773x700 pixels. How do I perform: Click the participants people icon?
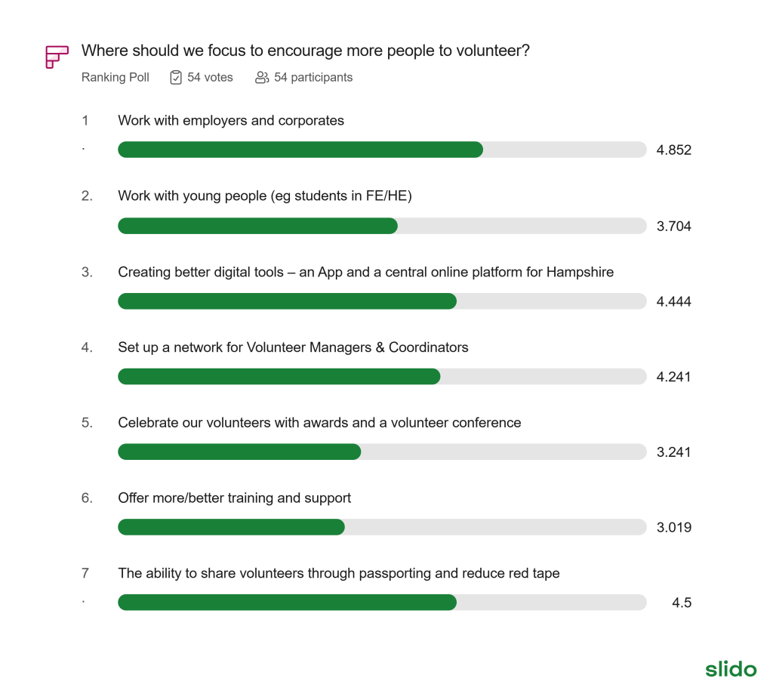(x=262, y=77)
